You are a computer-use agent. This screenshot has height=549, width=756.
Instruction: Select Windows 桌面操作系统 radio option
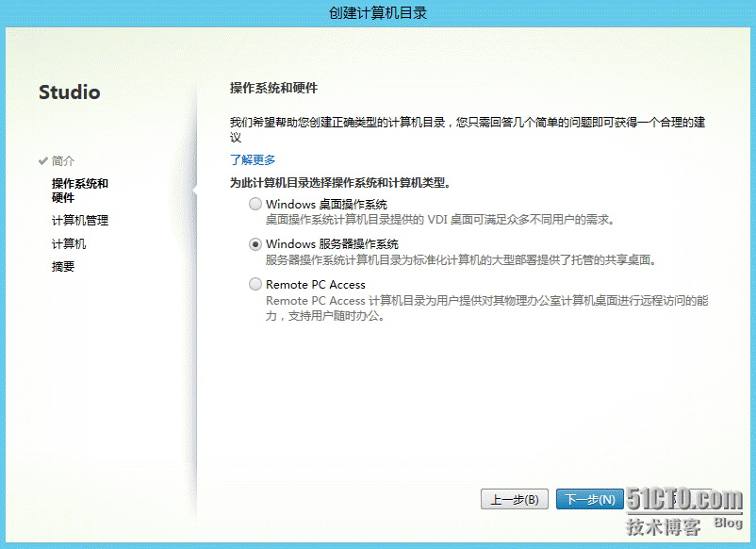point(255,204)
